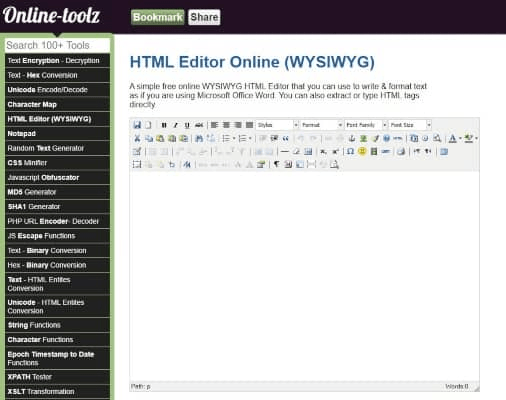
Task: Toggle align left
Action: coord(214,125)
